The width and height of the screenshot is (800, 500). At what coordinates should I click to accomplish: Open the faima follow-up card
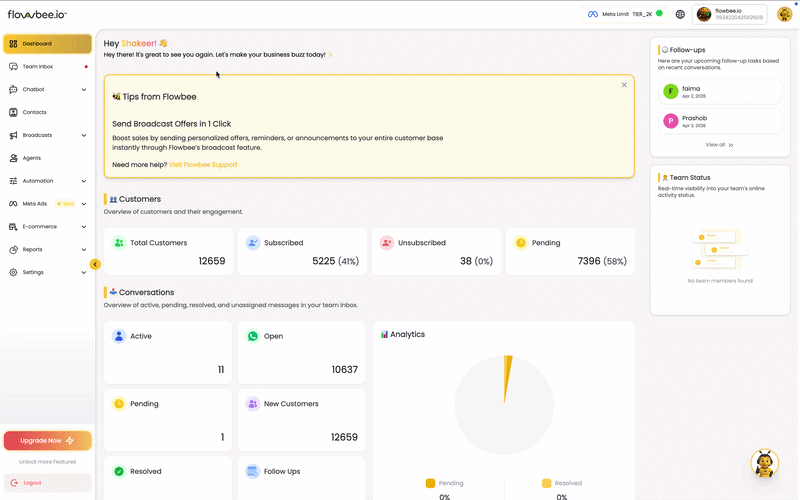714,91
